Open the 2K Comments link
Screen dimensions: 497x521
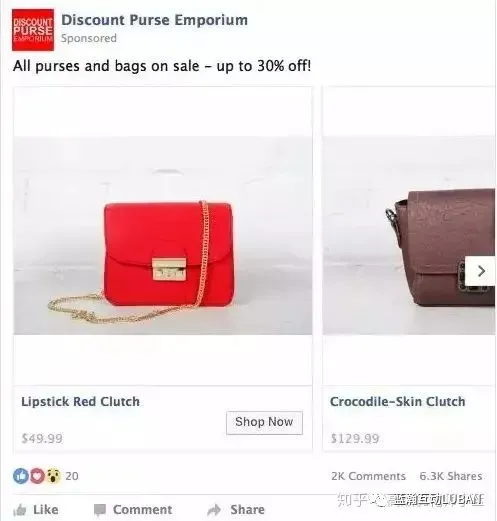368,476
